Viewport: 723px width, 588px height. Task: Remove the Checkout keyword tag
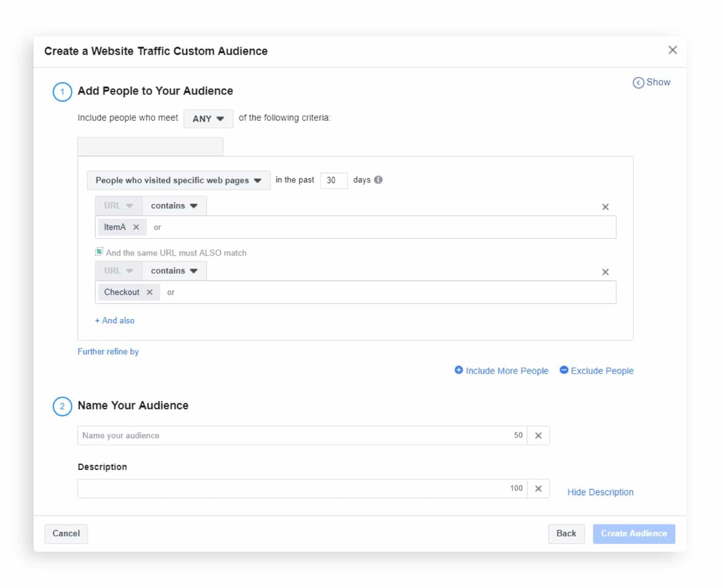pos(150,292)
